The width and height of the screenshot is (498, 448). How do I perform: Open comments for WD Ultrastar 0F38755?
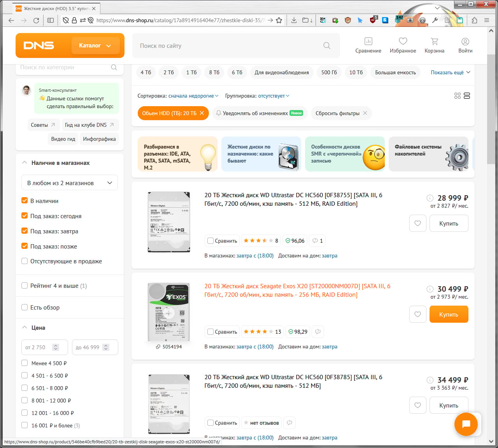tap(317, 241)
